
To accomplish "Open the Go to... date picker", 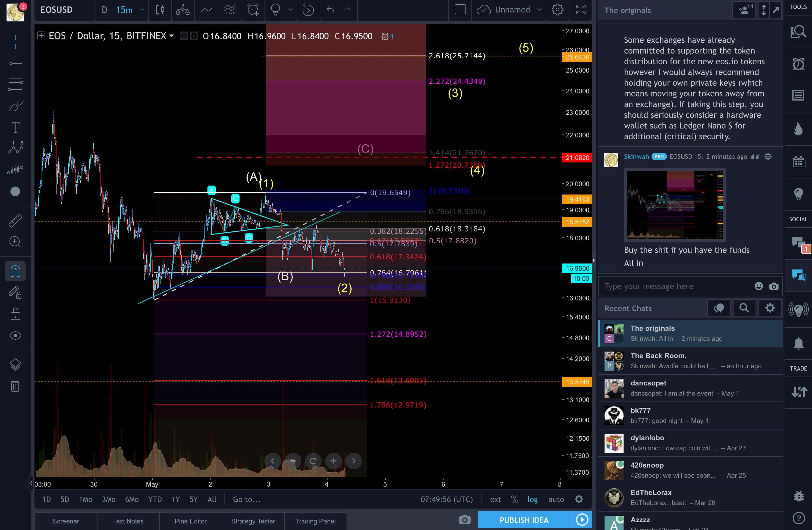I will point(246,499).
